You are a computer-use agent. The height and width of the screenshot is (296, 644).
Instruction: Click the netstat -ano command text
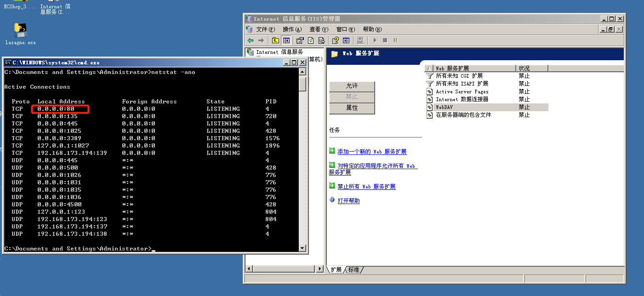tap(173, 72)
